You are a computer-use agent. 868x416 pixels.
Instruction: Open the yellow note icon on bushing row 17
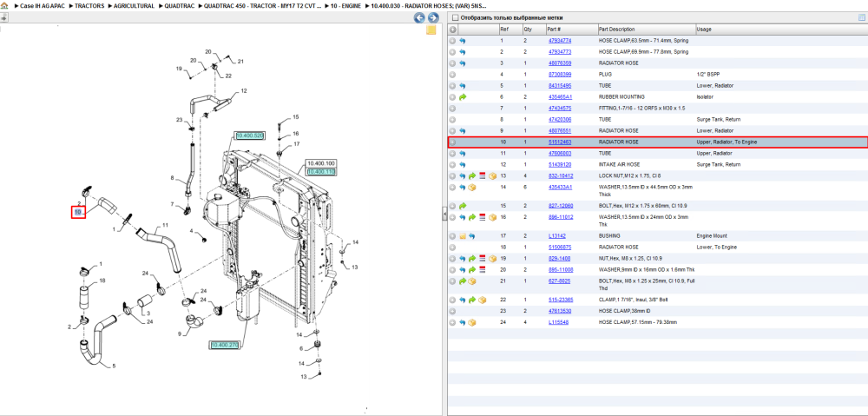point(463,235)
